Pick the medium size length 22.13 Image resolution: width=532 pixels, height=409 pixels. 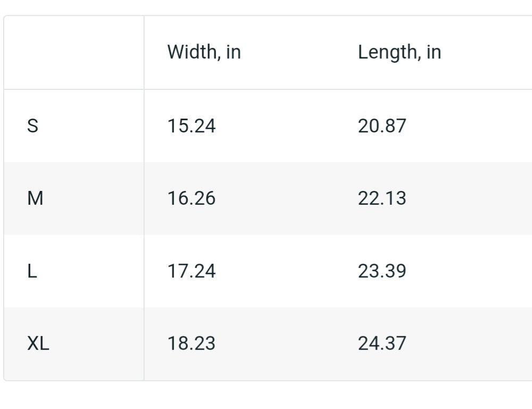(382, 198)
